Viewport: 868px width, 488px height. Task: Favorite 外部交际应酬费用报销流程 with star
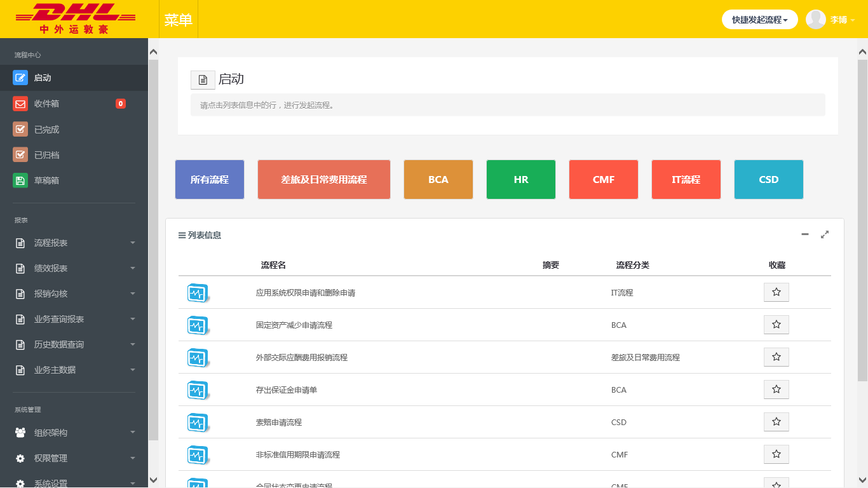(776, 357)
